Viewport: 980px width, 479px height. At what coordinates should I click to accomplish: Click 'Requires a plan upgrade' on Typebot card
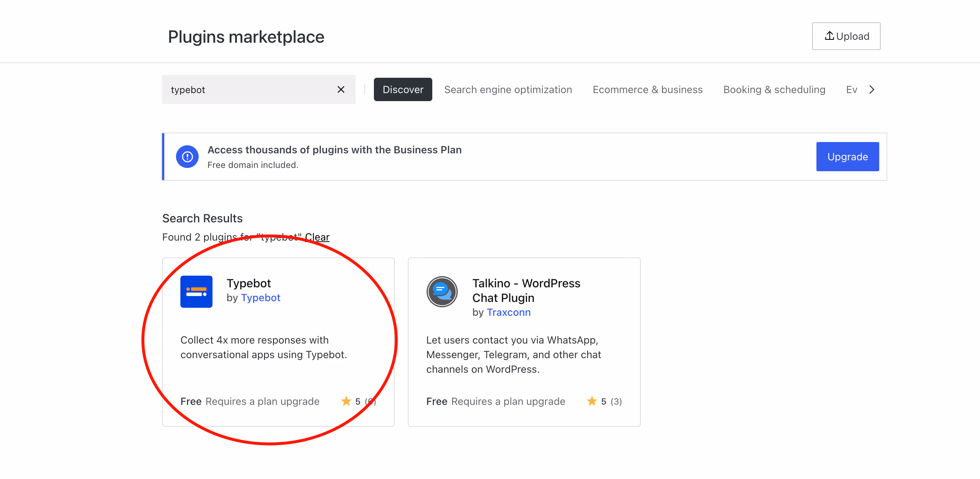click(262, 401)
